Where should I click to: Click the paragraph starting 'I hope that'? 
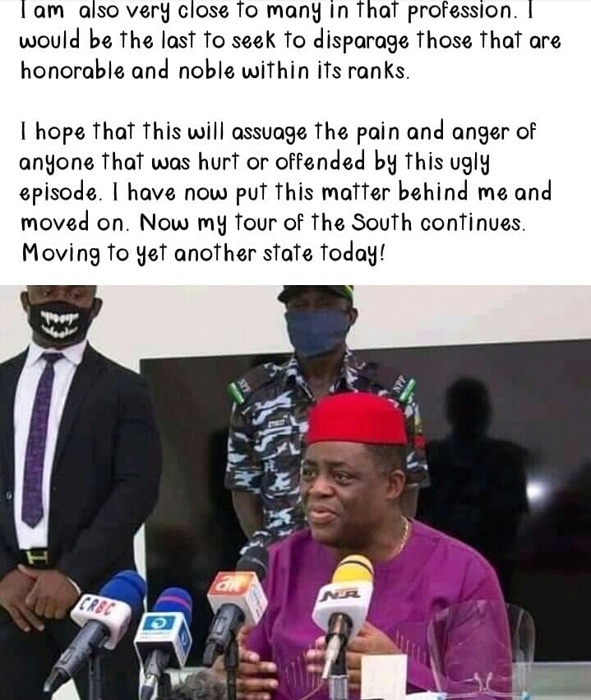[x=284, y=192]
